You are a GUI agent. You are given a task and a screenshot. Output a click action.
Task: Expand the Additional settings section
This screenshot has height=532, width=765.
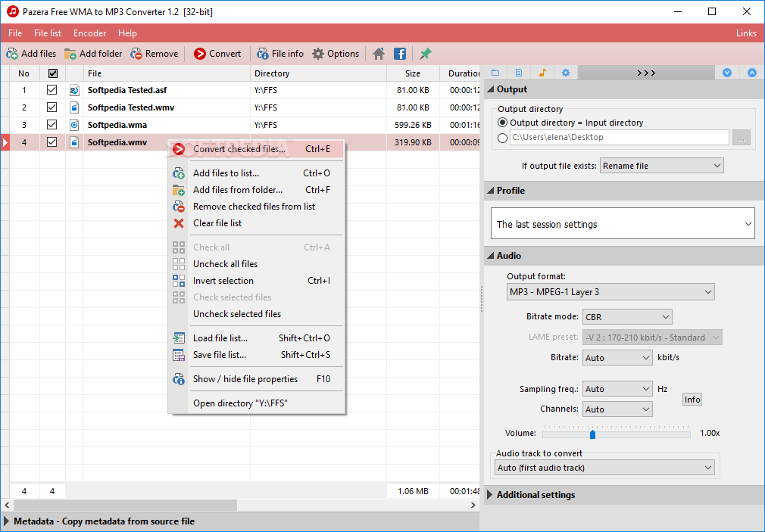coord(490,495)
